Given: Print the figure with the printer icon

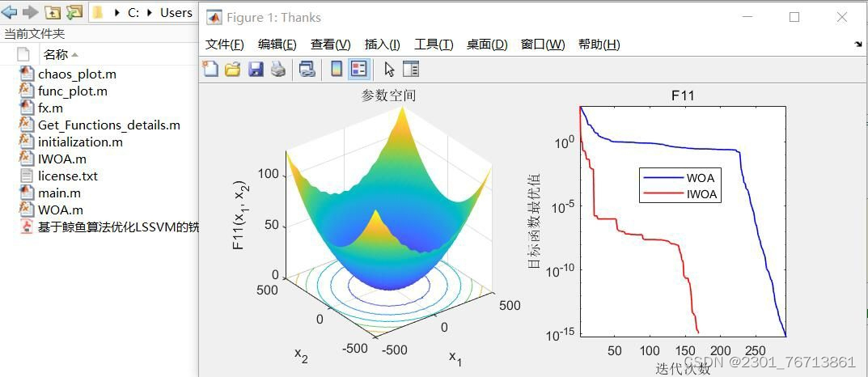Looking at the screenshot, I should coord(277,69).
